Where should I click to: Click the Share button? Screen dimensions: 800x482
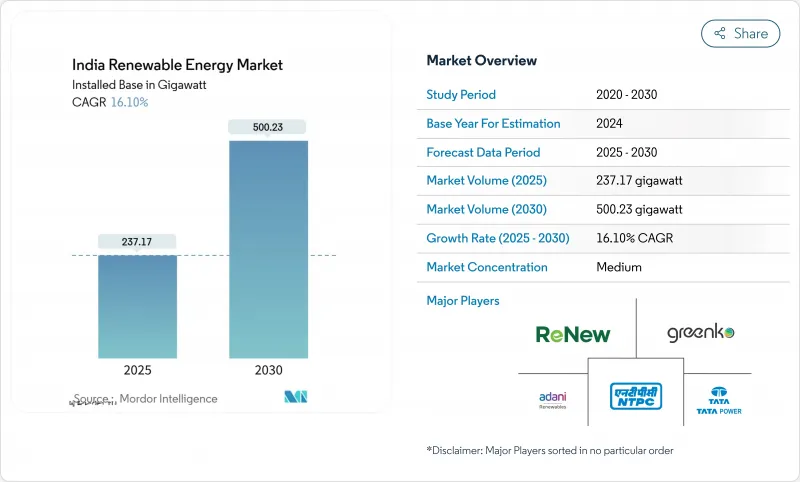point(741,33)
